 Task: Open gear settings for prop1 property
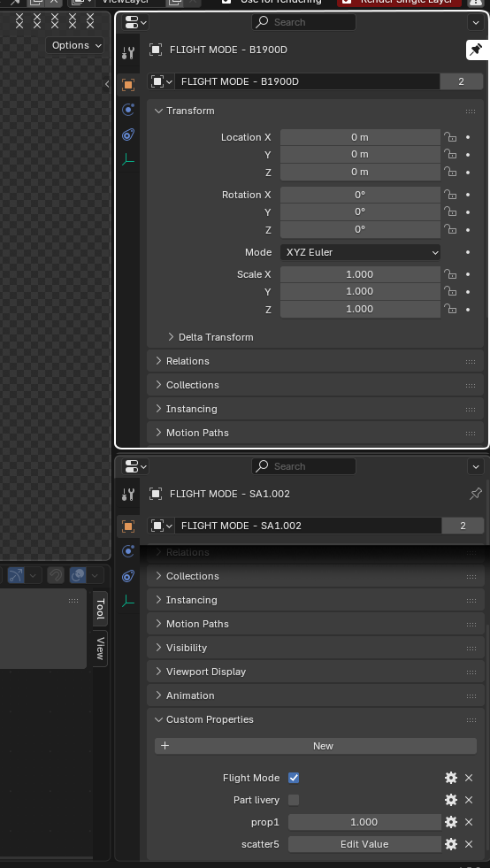pyautogui.click(x=451, y=822)
